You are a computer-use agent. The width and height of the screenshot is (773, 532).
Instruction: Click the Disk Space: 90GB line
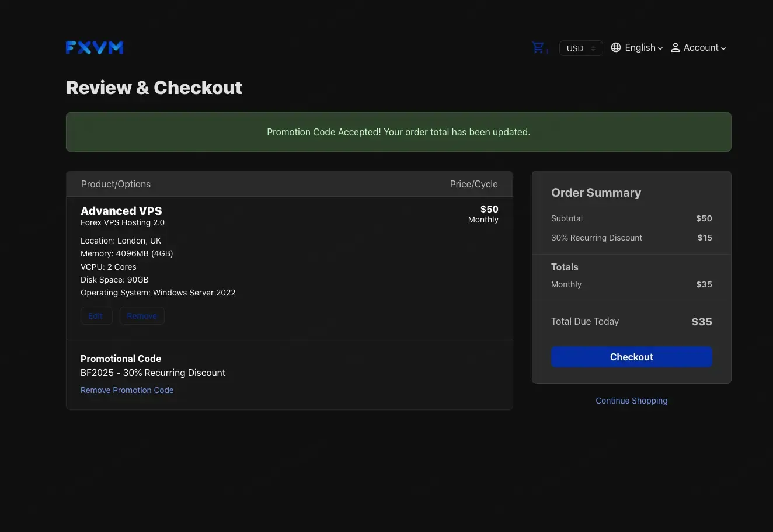114,280
